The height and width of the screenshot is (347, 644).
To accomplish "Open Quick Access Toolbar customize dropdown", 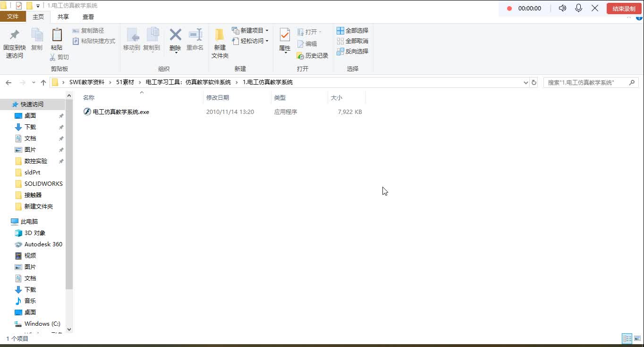I will pos(38,6).
